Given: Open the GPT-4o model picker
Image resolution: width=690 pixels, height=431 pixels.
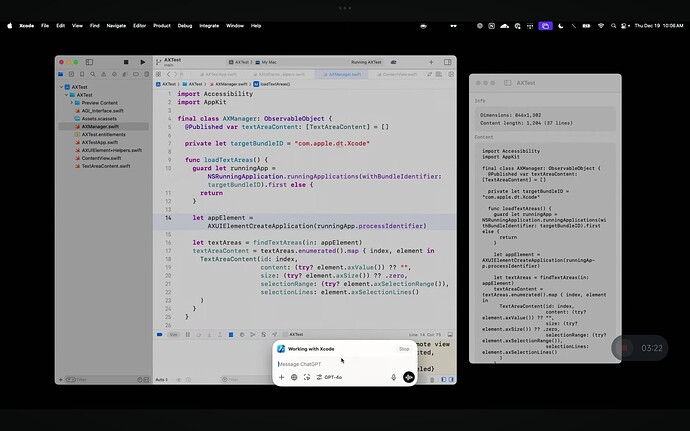Looking at the screenshot, I should click(x=329, y=377).
